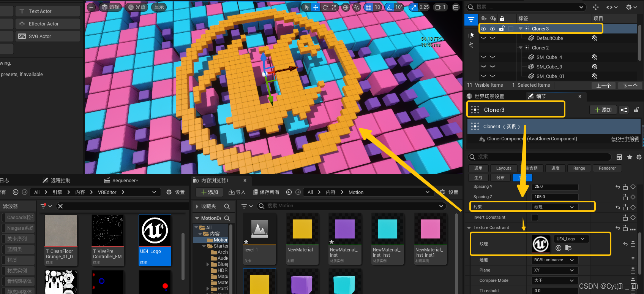Activate the scale gizmo tool
This screenshot has width=644, height=294.
334,7
